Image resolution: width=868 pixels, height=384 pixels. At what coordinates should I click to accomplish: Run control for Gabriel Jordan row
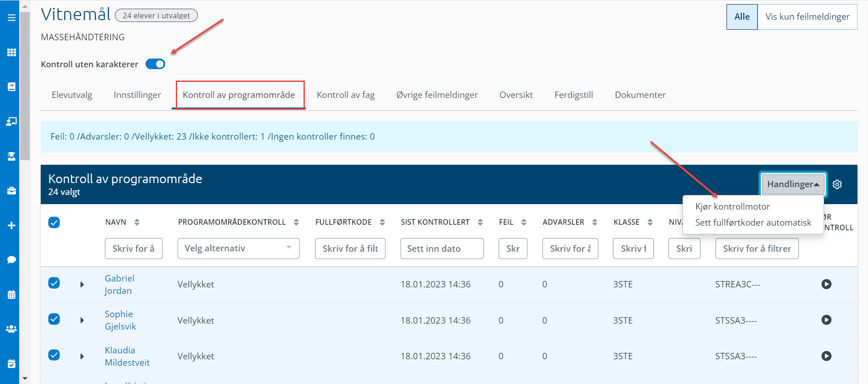pyautogui.click(x=826, y=284)
